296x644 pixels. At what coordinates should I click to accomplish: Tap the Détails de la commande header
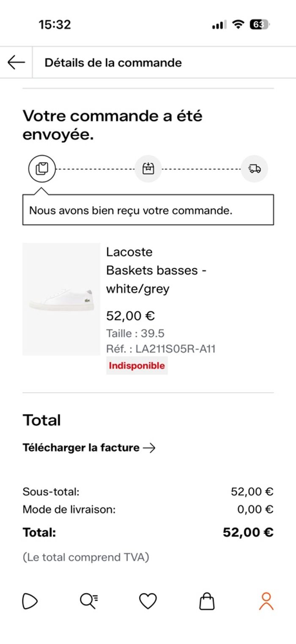pyautogui.click(x=113, y=63)
